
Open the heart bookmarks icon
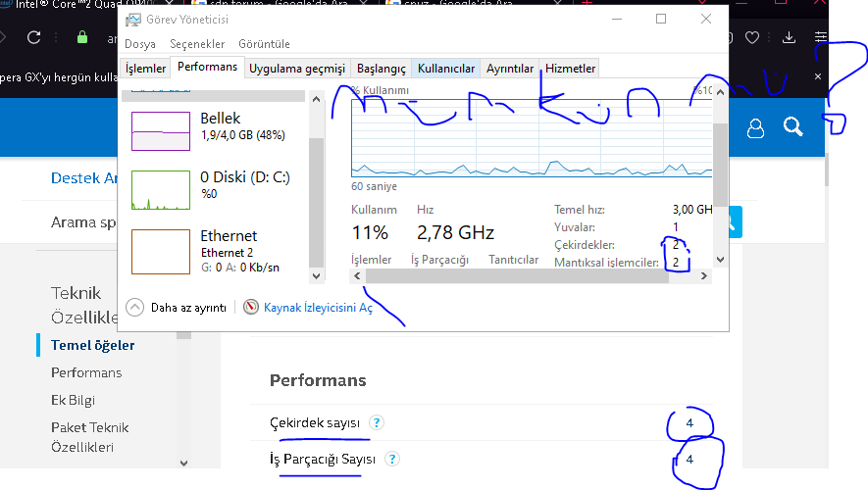(x=751, y=37)
